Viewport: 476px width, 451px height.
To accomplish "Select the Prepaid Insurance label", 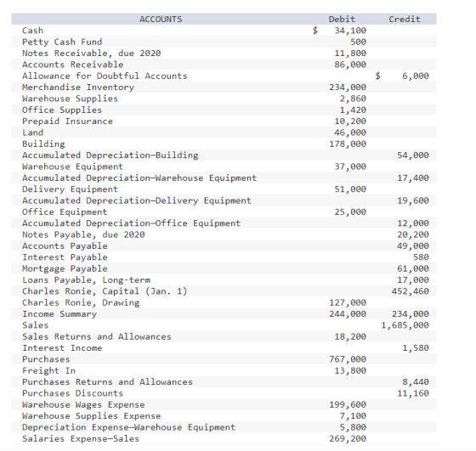I will click(x=67, y=121).
